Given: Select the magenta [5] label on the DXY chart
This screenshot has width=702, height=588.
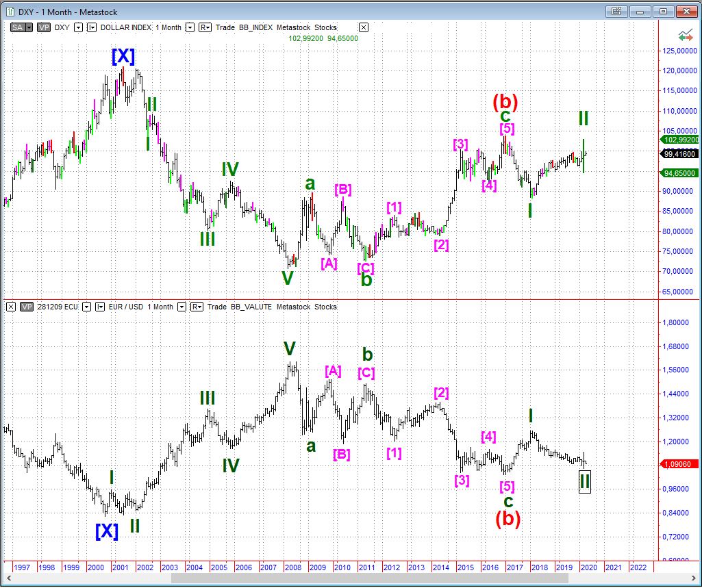Looking at the screenshot, I should [x=507, y=129].
